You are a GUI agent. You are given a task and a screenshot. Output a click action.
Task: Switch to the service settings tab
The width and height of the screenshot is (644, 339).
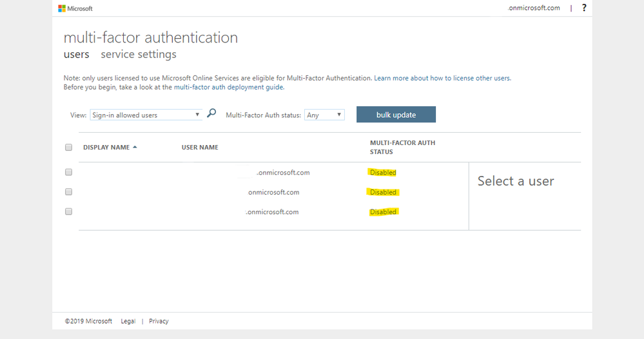coord(139,54)
